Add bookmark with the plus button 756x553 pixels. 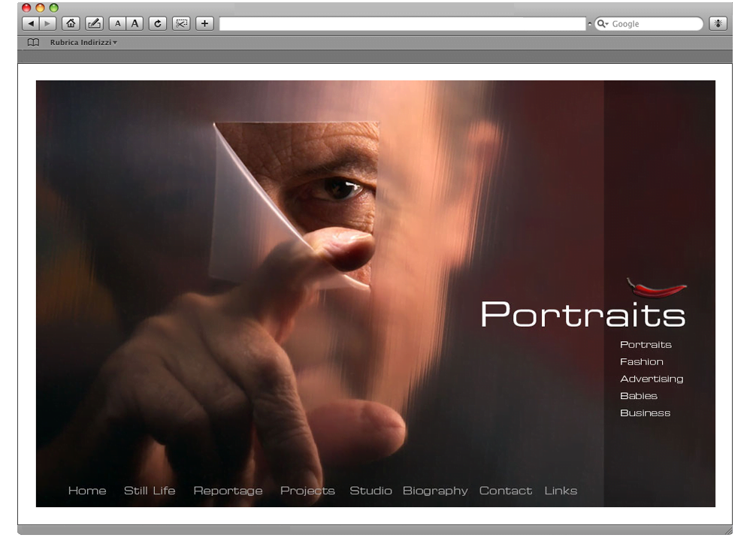coord(204,23)
